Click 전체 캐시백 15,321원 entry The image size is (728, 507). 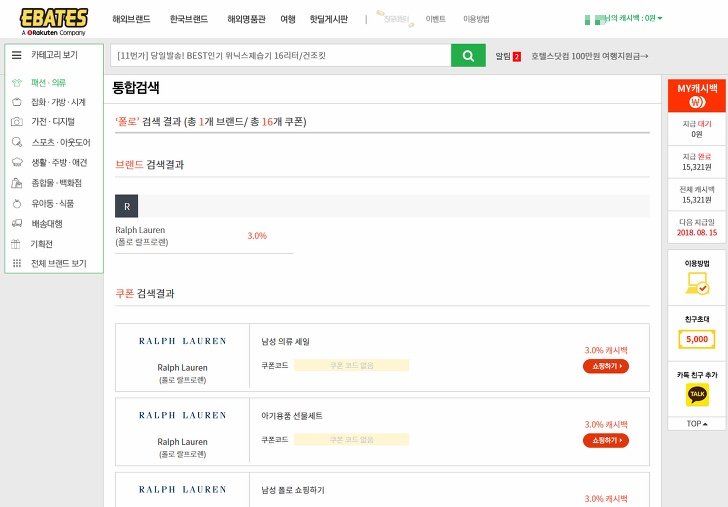click(697, 195)
